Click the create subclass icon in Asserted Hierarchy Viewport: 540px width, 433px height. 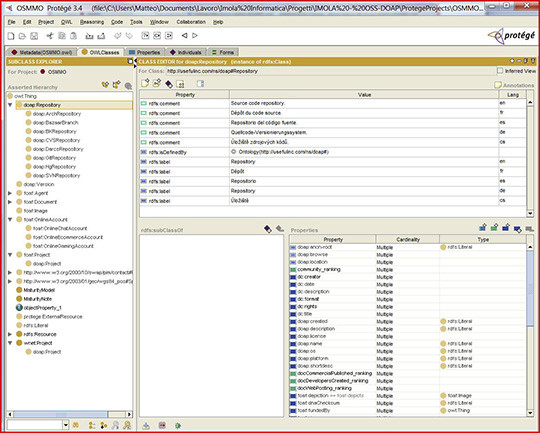(x=105, y=84)
